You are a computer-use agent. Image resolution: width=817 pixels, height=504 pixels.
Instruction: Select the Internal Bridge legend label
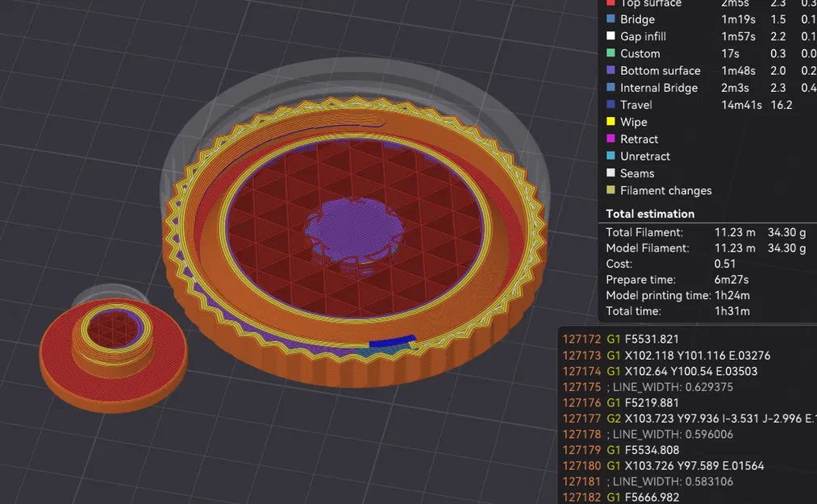659,88
